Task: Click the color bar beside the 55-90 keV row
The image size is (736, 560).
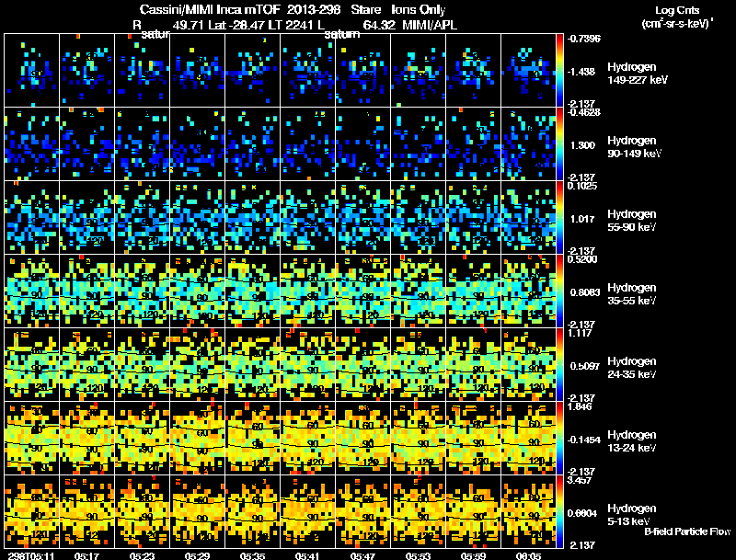Action: (559, 218)
